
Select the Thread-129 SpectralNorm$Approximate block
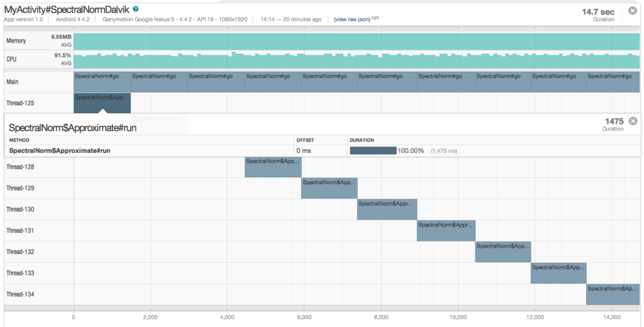point(330,189)
